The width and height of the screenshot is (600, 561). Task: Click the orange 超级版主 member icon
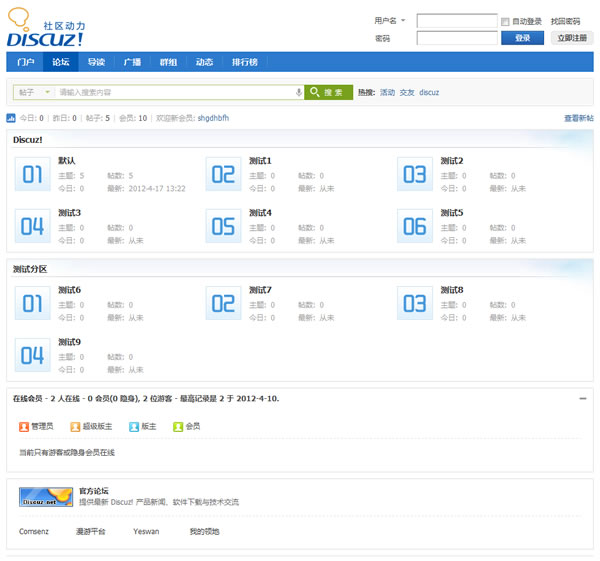coord(75,426)
